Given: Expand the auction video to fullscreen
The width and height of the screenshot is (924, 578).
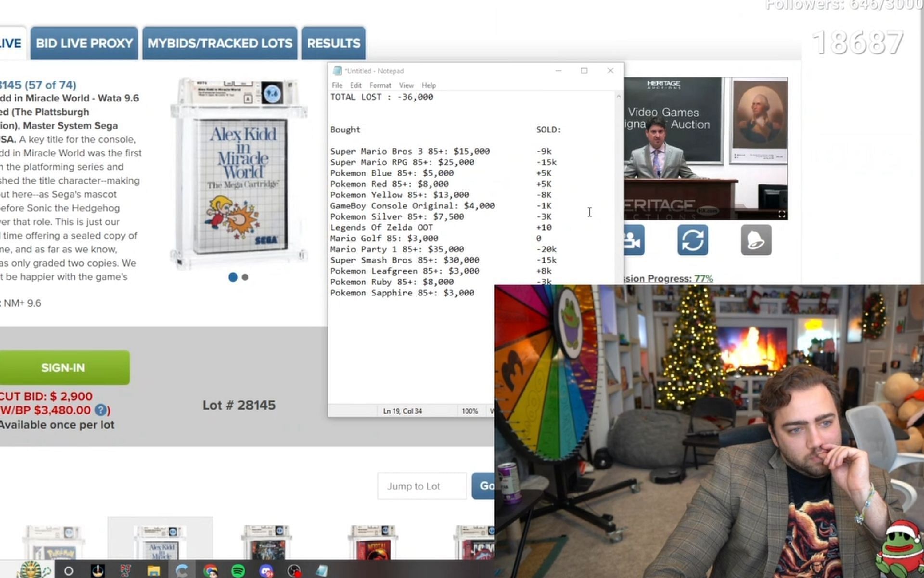Looking at the screenshot, I should (x=782, y=214).
